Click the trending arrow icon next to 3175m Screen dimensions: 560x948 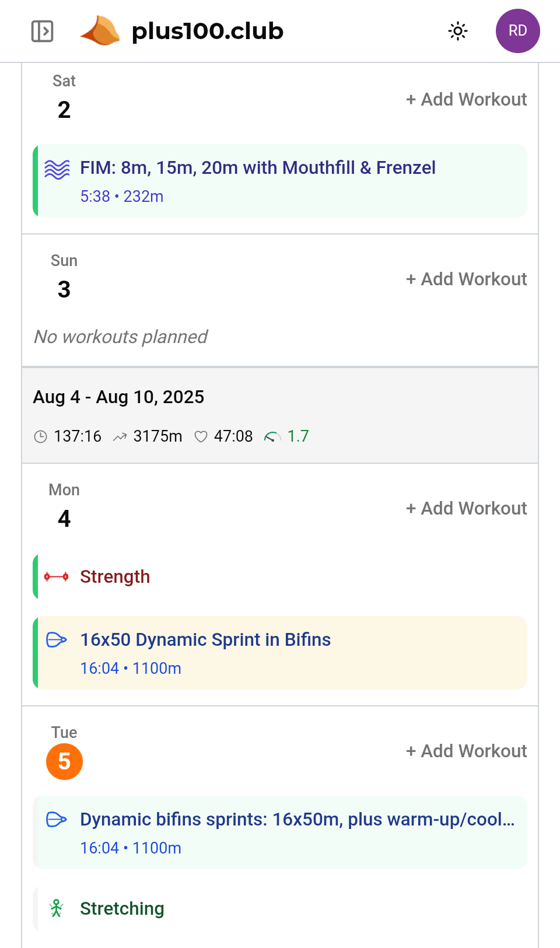(120, 436)
